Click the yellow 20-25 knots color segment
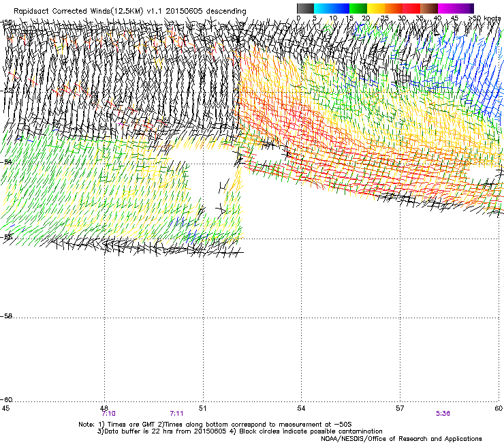 [x=376, y=8]
